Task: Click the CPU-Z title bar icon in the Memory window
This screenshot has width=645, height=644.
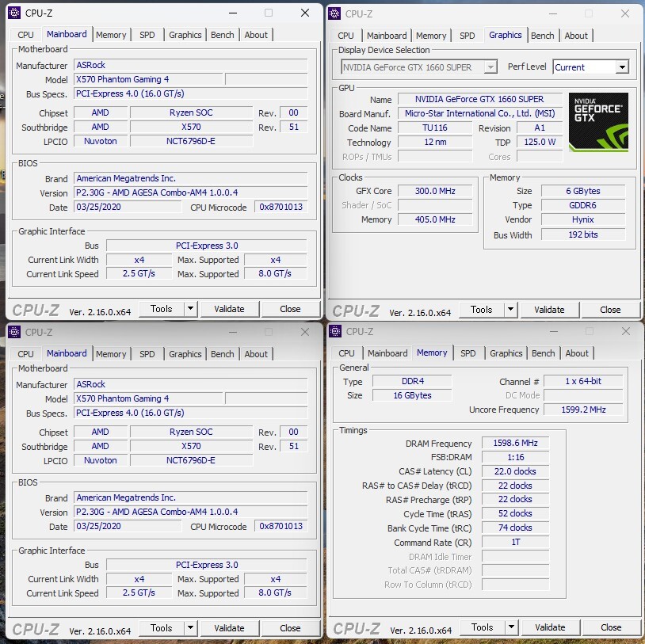Action: point(334,331)
